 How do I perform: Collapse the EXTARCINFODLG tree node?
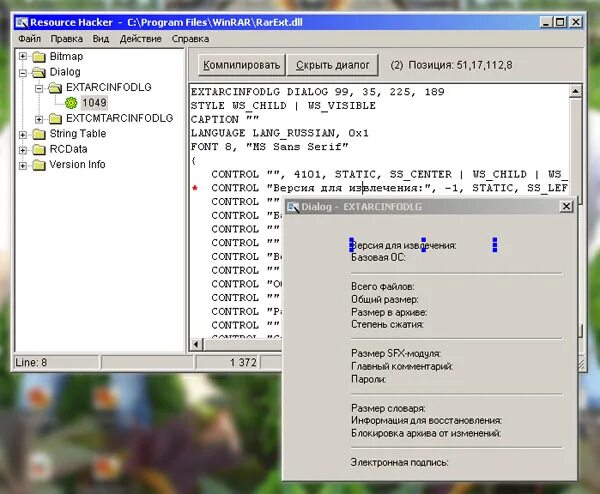coord(39,88)
